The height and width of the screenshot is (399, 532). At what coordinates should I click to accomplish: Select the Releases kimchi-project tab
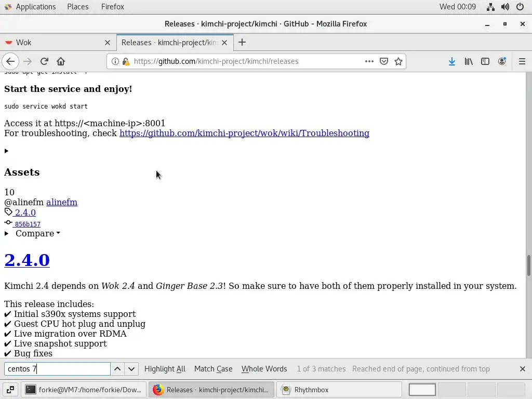click(x=175, y=43)
